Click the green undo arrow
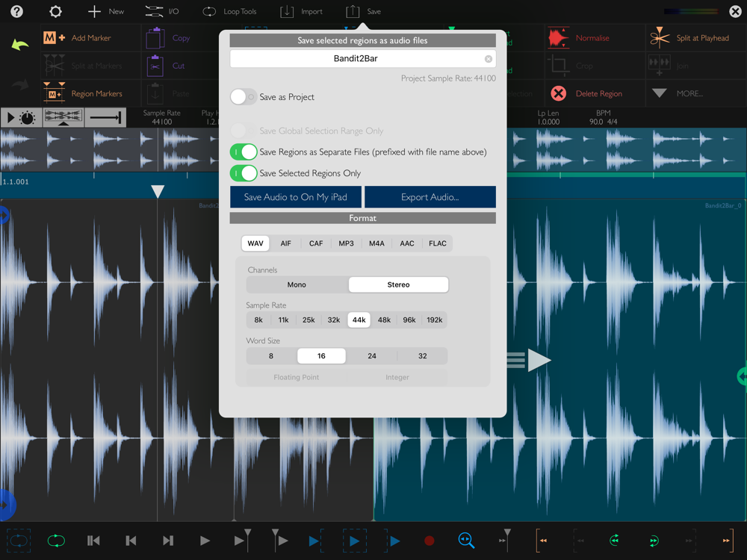This screenshot has width=747, height=560. pyautogui.click(x=20, y=45)
